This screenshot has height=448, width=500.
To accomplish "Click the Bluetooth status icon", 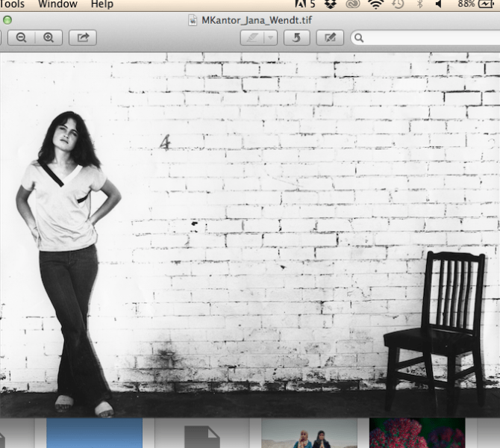I will 419,4.
